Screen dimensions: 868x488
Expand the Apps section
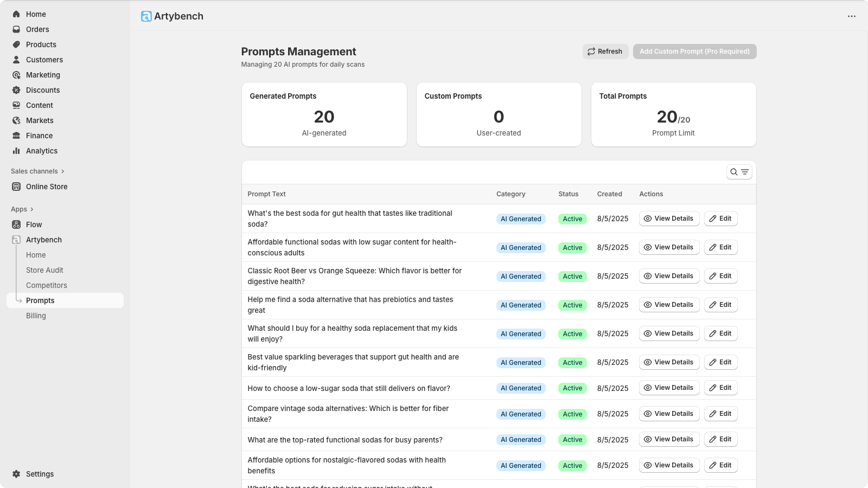(x=22, y=209)
